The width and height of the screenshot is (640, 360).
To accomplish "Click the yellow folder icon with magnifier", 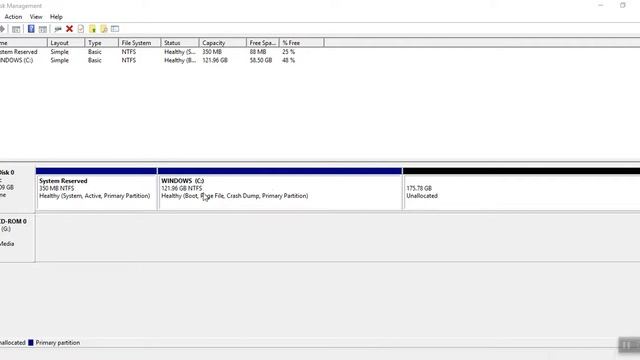I will (104, 29).
